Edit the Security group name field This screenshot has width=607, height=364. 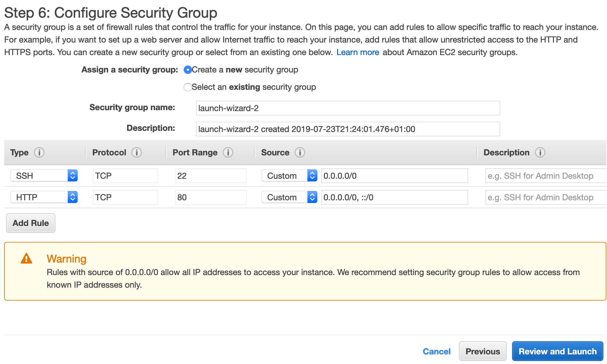[x=348, y=108]
